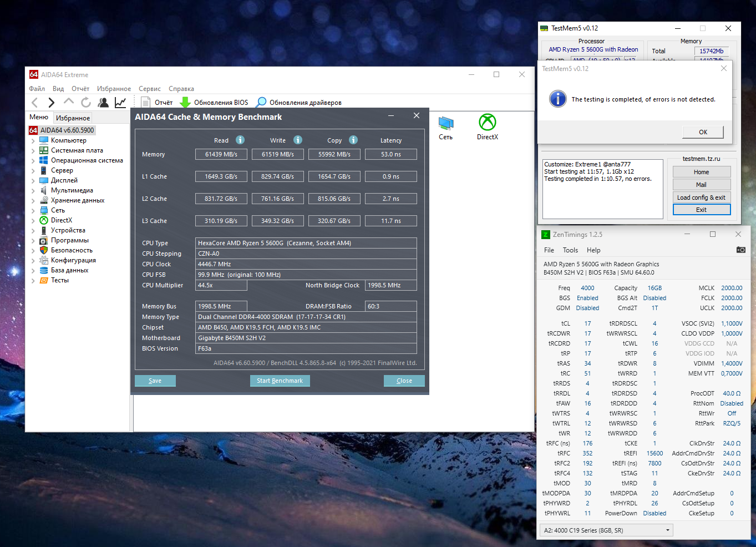Screen dimensions: 756x547
Task: Open the Избранное menu in AIDA64 menu bar
Action: (114, 89)
